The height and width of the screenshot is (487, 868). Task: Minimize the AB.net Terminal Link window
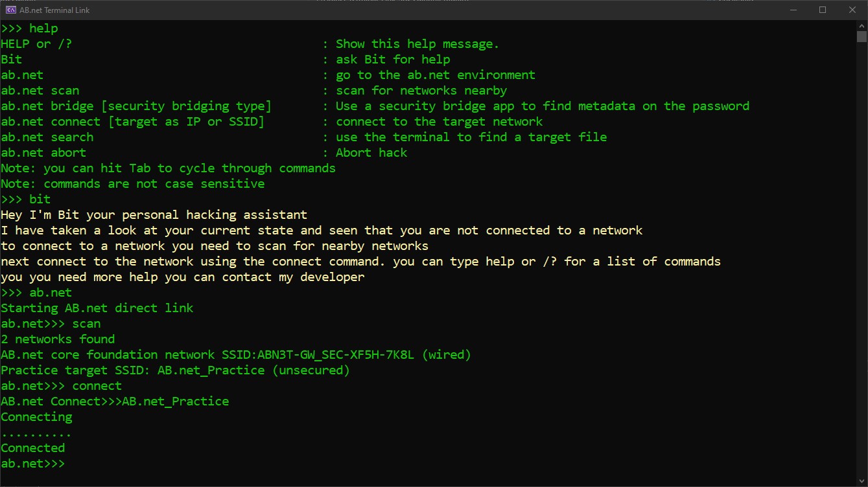pyautogui.click(x=793, y=10)
